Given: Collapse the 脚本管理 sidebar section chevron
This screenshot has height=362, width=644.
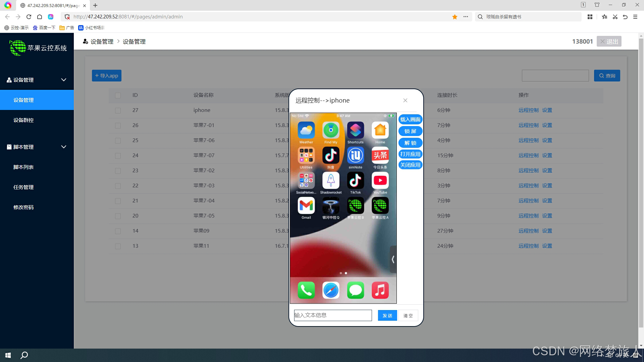Looking at the screenshot, I should [64, 147].
